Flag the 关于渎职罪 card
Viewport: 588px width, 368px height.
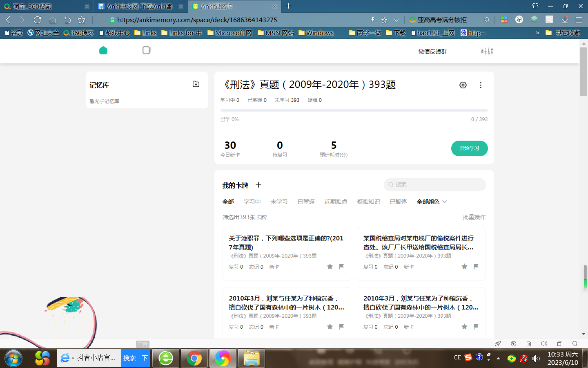coord(341,267)
